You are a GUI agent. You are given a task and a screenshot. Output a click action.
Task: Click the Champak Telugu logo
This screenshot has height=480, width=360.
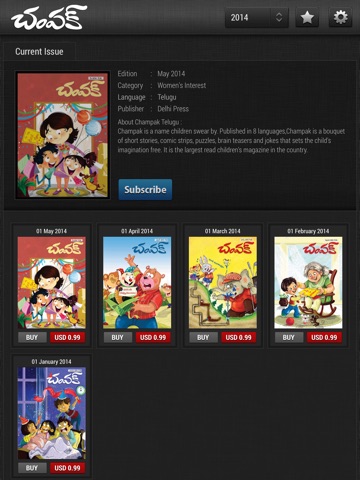coord(49,18)
